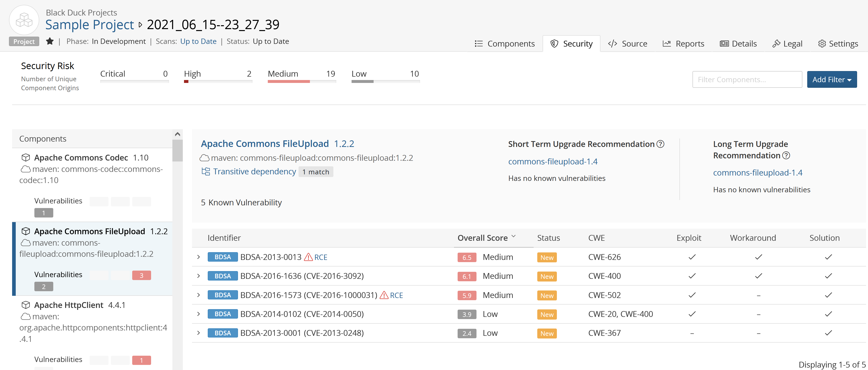
Task: Open the Reports section icon
Action: [667, 43]
